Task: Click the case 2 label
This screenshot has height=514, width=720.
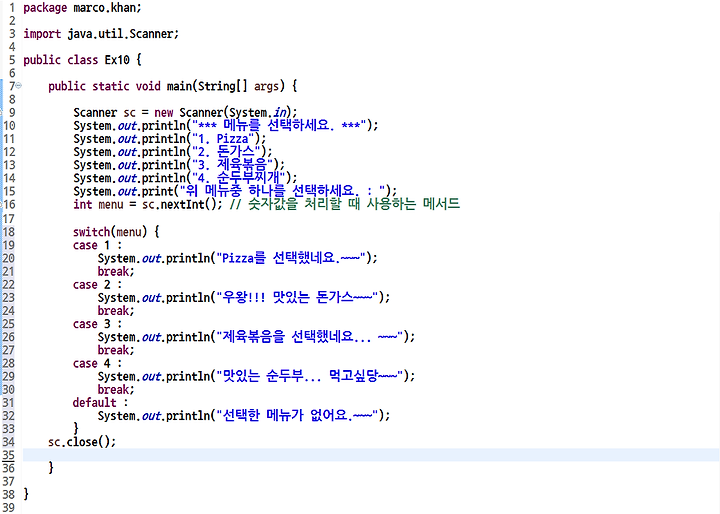Action: pos(97,285)
